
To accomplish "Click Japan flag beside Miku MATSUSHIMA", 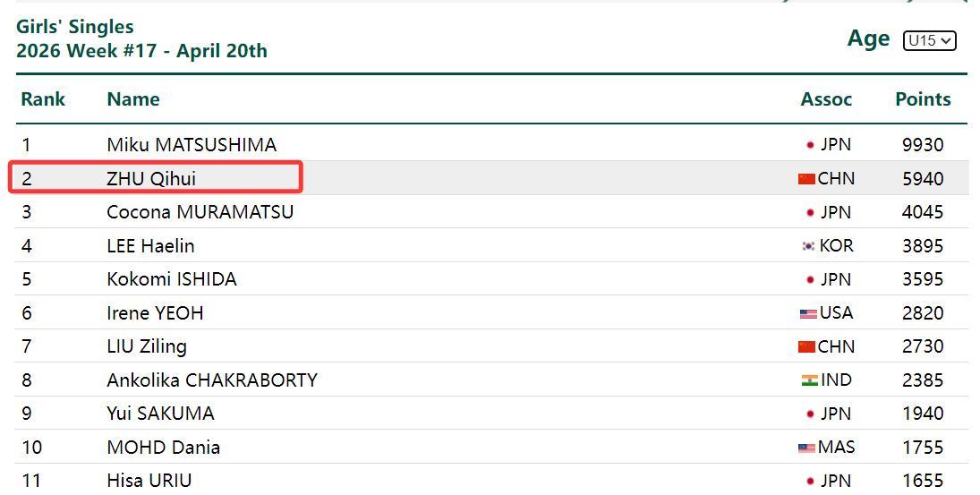I will tap(810, 145).
